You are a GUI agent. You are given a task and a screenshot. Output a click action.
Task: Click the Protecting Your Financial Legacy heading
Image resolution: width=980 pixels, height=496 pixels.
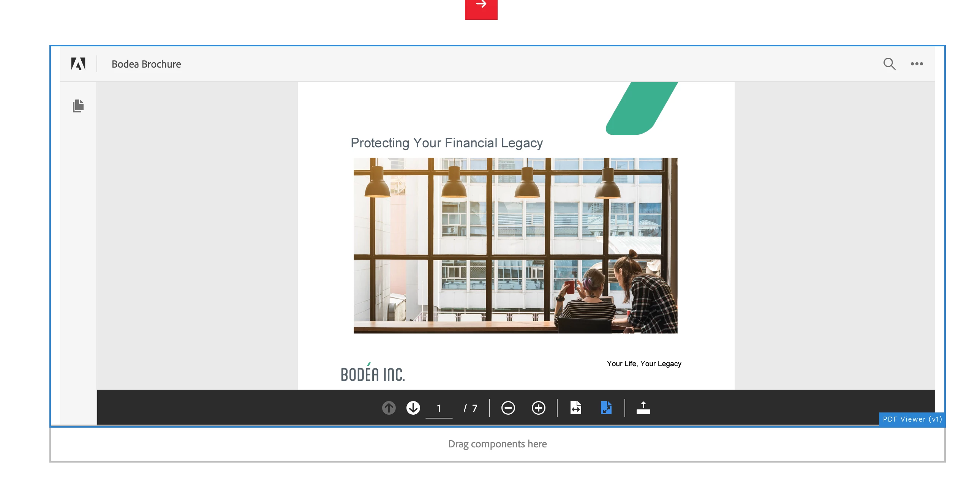tap(446, 143)
